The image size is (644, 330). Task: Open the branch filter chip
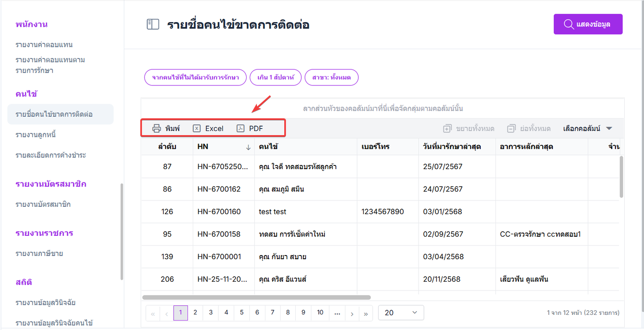click(331, 78)
